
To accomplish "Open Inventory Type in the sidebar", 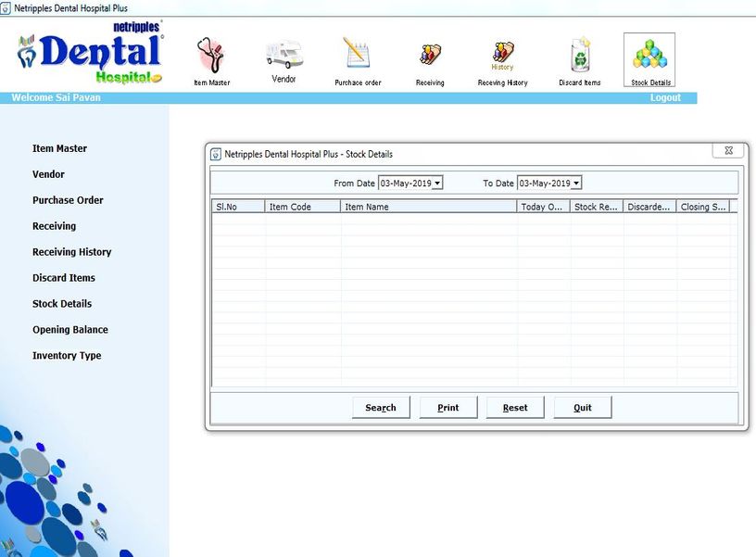I will coord(67,356).
